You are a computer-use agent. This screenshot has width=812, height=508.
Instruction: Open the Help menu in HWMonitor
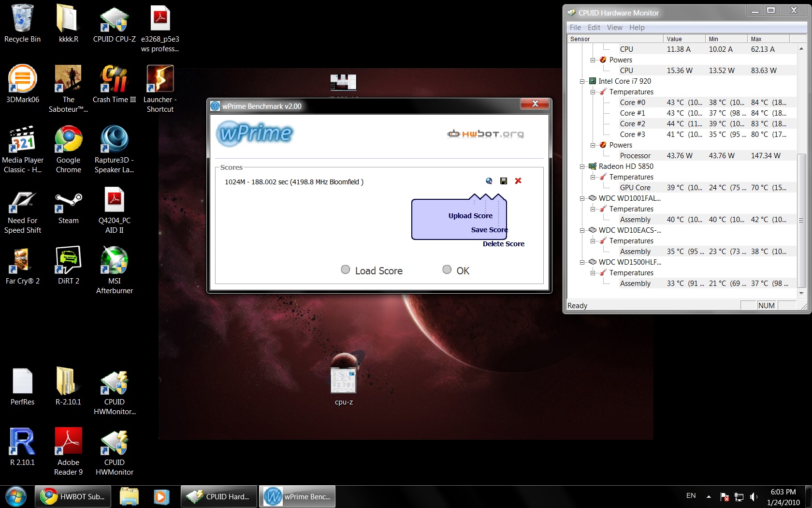click(x=637, y=28)
